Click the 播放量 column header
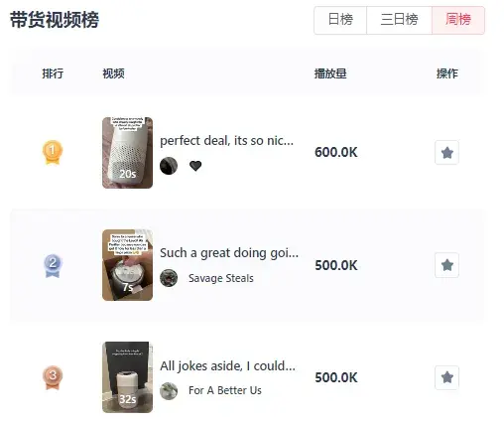Viewport: 504px width, 423px height. pyautogui.click(x=330, y=73)
